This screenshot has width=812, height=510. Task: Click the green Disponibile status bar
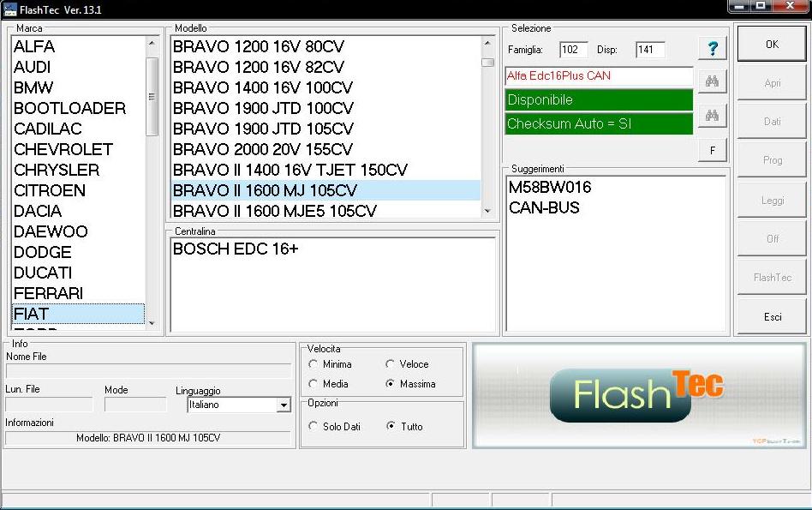599,100
